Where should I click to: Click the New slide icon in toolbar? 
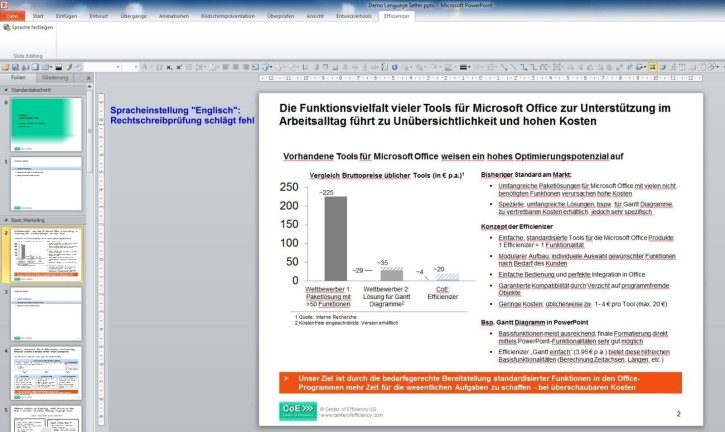(x=35, y=67)
